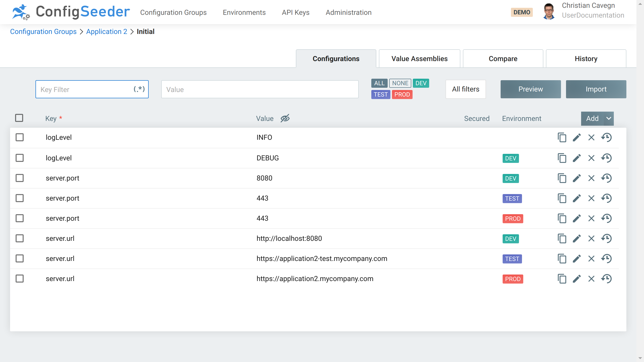Tick the checkbox for the server.url PROD row
644x362 pixels.
[x=20, y=279]
